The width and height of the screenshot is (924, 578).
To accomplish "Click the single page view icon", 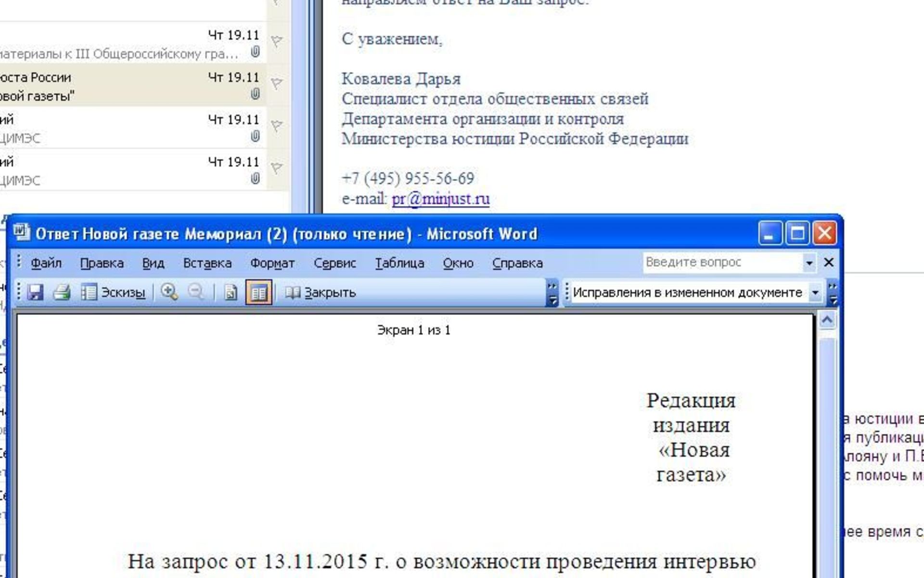I will [231, 292].
